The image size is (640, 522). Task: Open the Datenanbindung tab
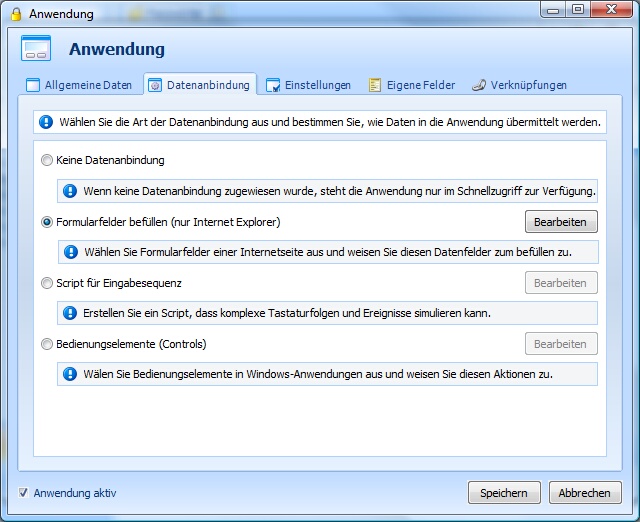pos(200,85)
